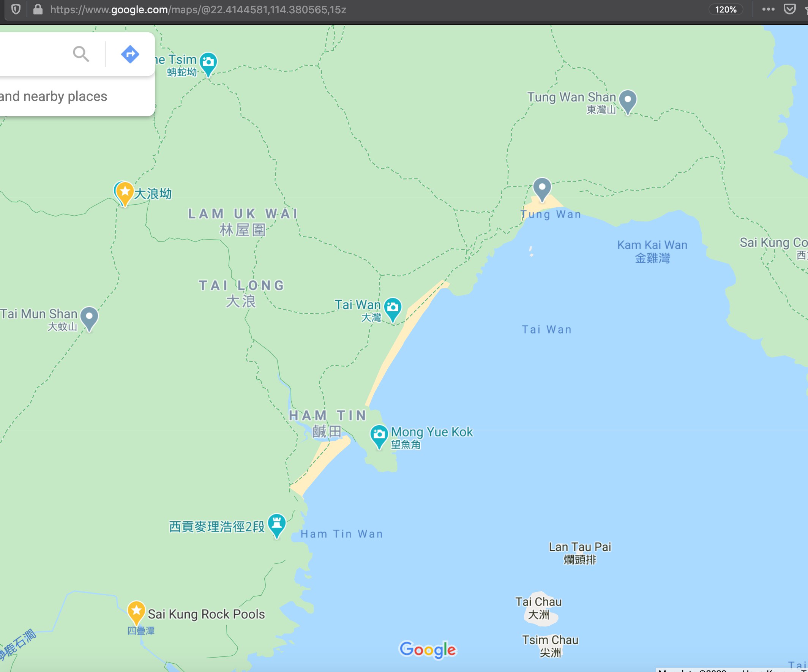Image resolution: width=808 pixels, height=672 pixels.
Task: Click the search magnifier icon
Action: tap(81, 54)
